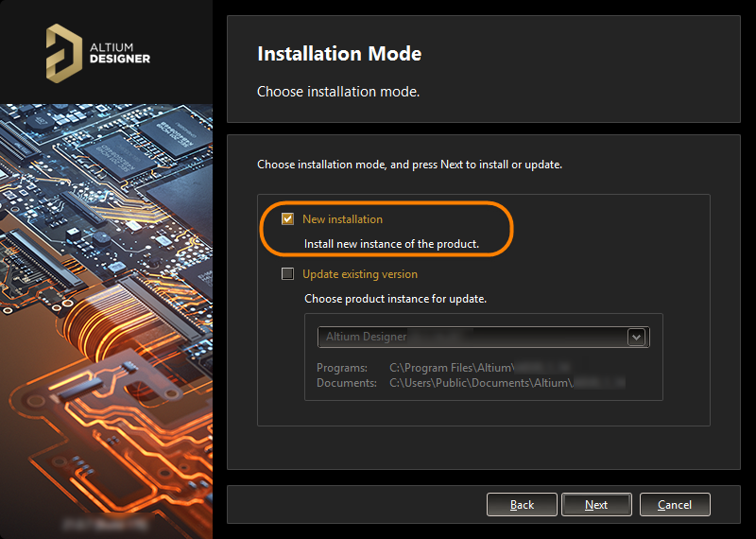Select the 'New installation' label text
The width and height of the screenshot is (756, 539).
pyautogui.click(x=342, y=219)
